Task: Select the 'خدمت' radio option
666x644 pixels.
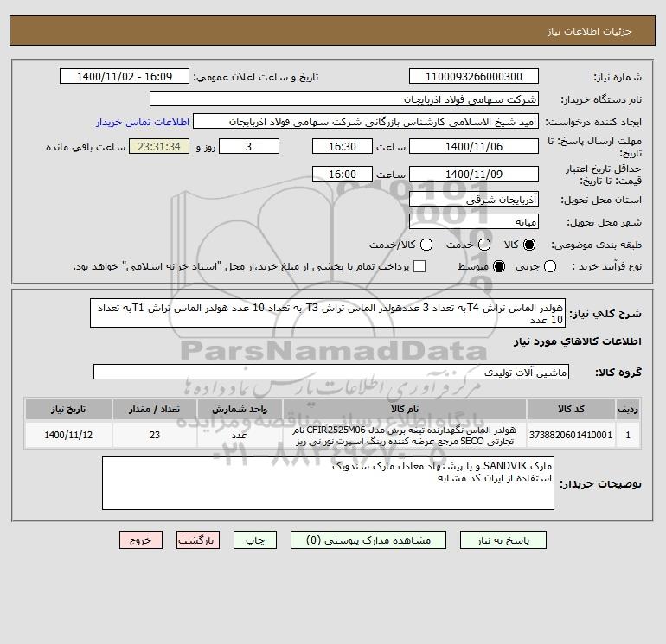Action: (484, 245)
